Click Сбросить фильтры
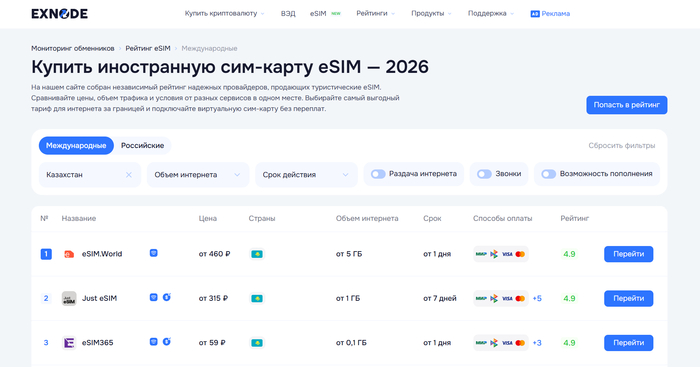Viewport: 700px width, 367px height. point(621,146)
